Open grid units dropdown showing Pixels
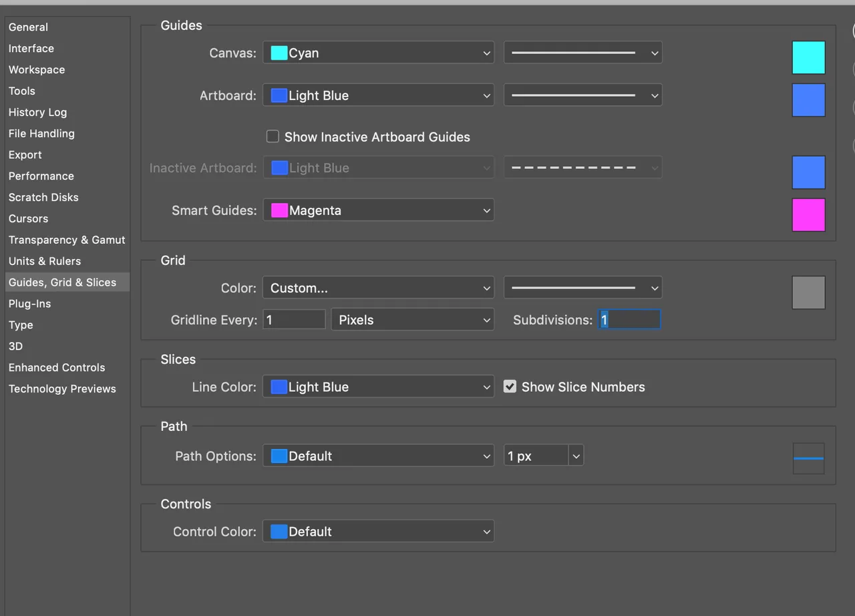Image resolution: width=855 pixels, height=616 pixels. (412, 320)
